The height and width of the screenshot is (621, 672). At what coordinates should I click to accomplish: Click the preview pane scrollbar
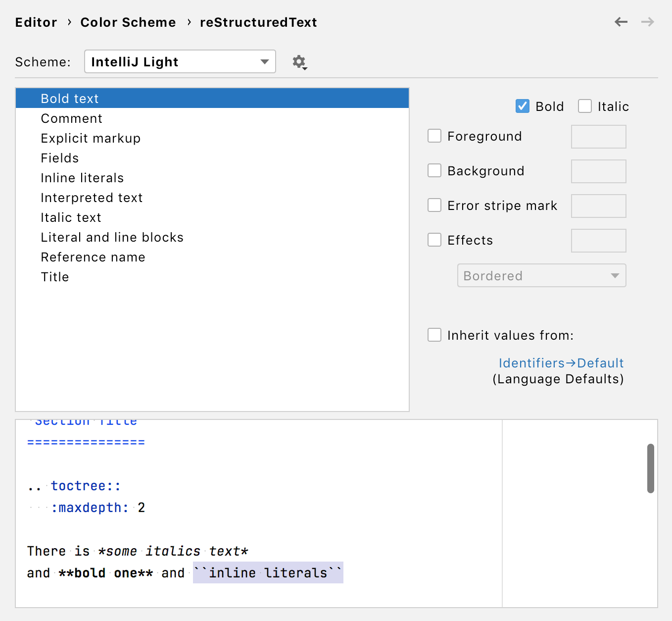(x=651, y=468)
